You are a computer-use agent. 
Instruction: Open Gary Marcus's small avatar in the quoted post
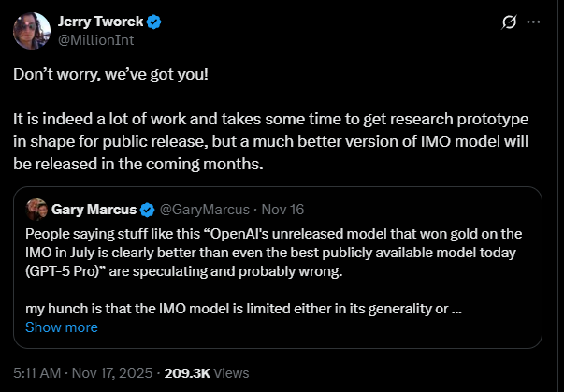coord(36,208)
